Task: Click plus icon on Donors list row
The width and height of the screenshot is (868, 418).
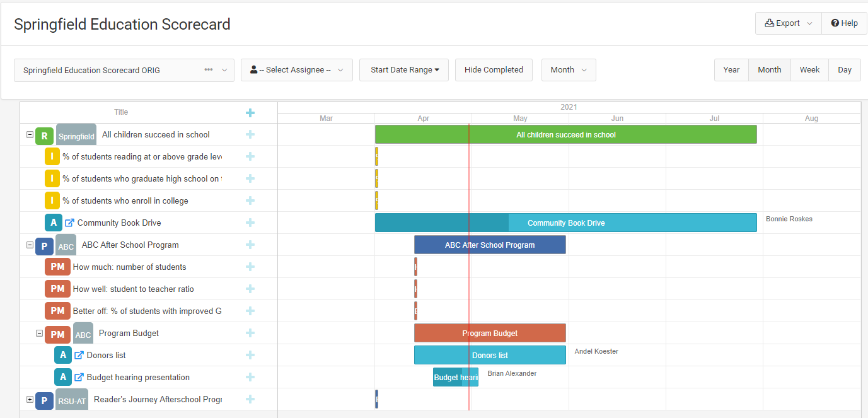Action: click(250, 355)
